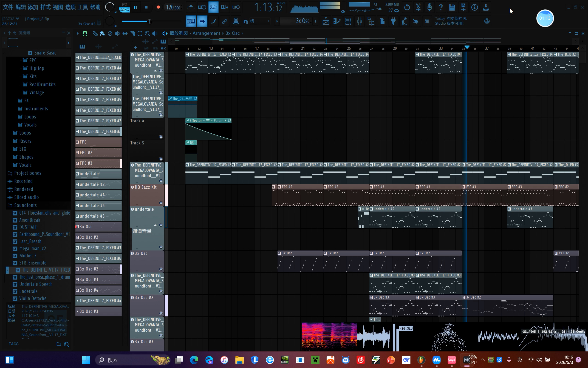Click the red record button
Viewport: 588px width, 368px height.
point(158,7)
